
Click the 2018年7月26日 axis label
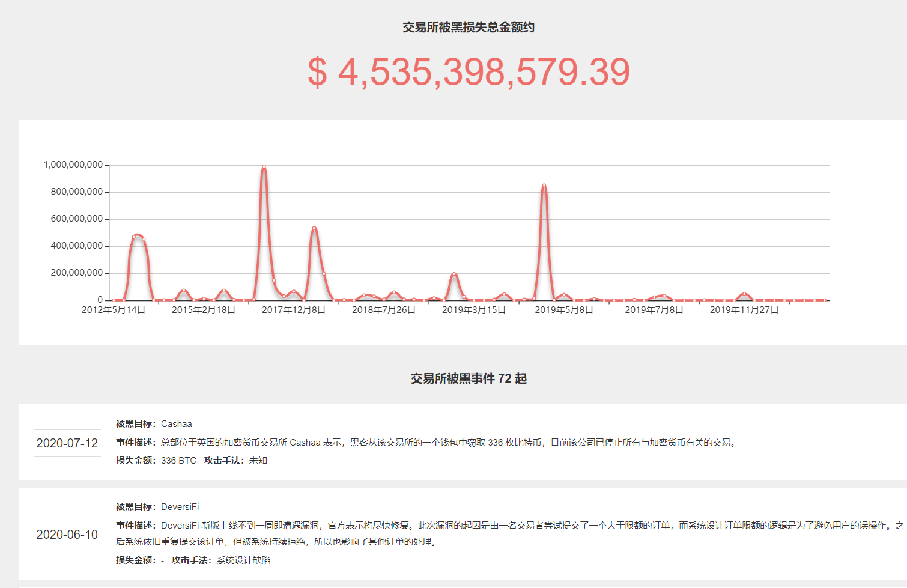tap(384, 310)
